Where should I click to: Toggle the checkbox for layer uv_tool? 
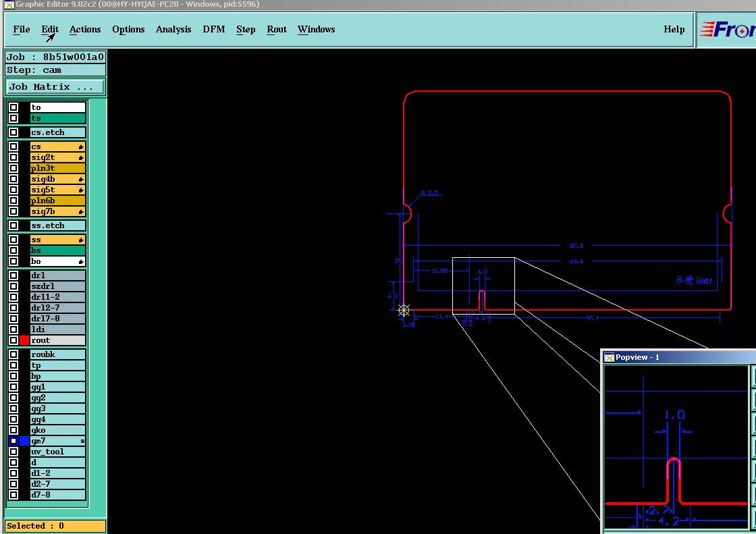click(13, 452)
